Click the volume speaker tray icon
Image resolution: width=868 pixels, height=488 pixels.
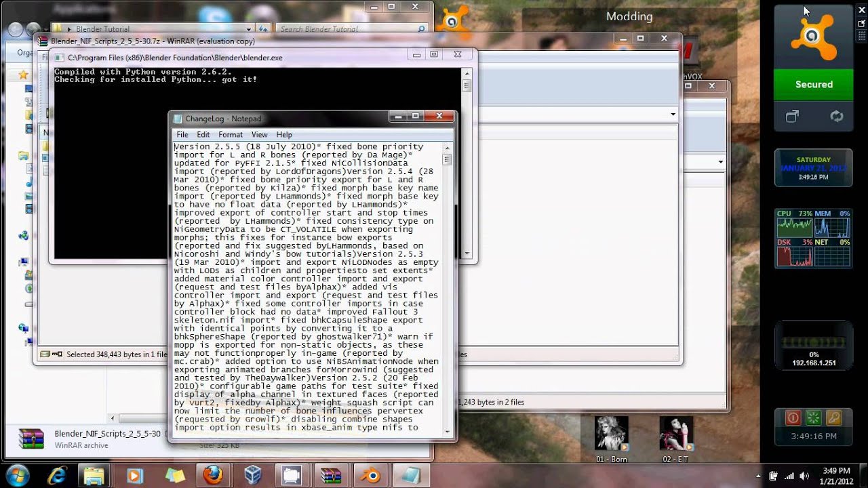(x=804, y=475)
